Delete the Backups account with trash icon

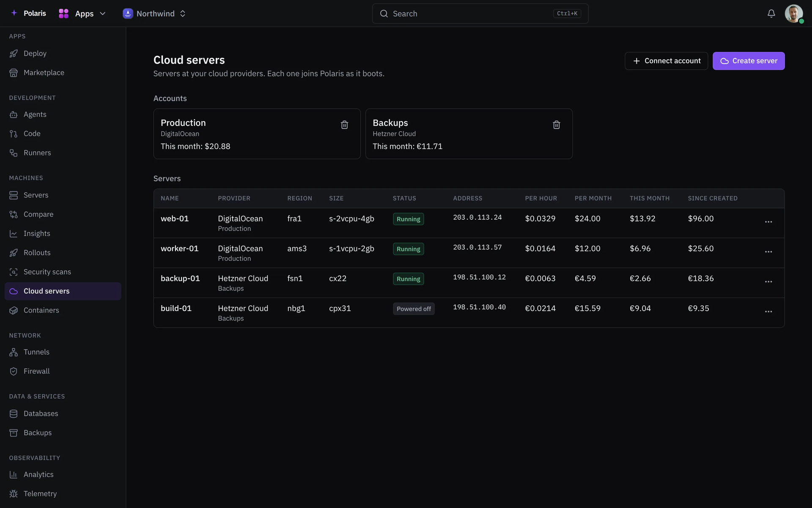[x=556, y=125]
